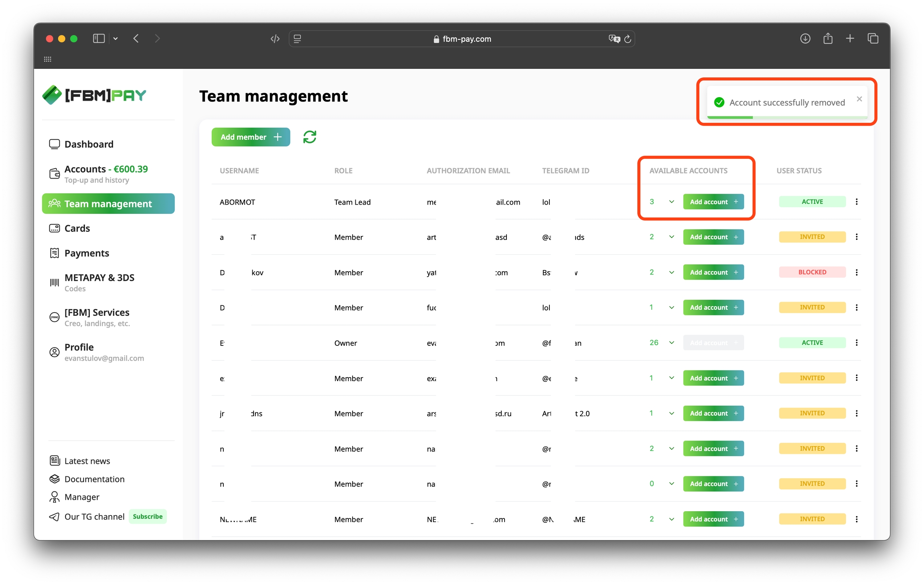Screen dimensions: 924x585
Task: Open three-dot menu for ABORMOT row
Action: [857, 202]
